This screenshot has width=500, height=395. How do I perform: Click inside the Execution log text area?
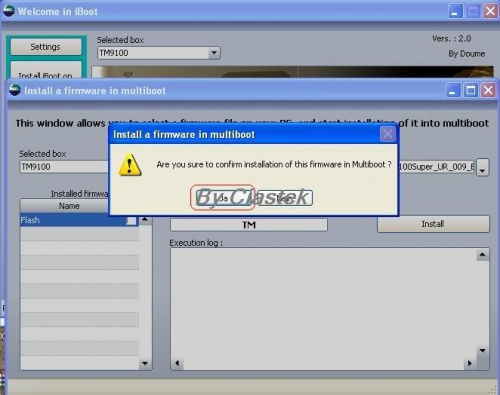323,303
